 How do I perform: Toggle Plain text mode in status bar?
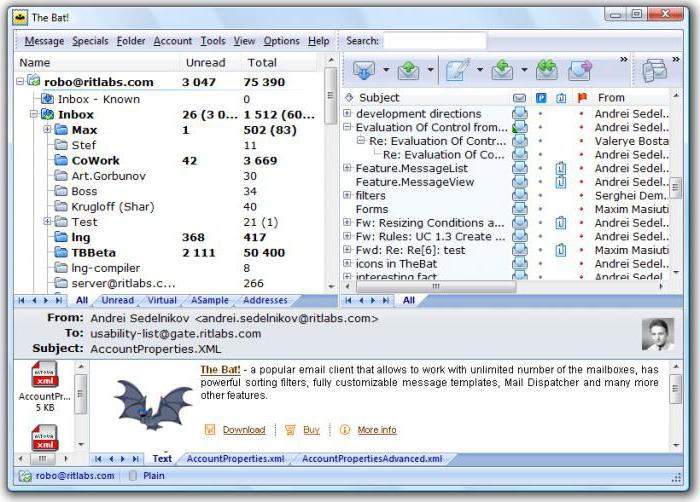148,476
